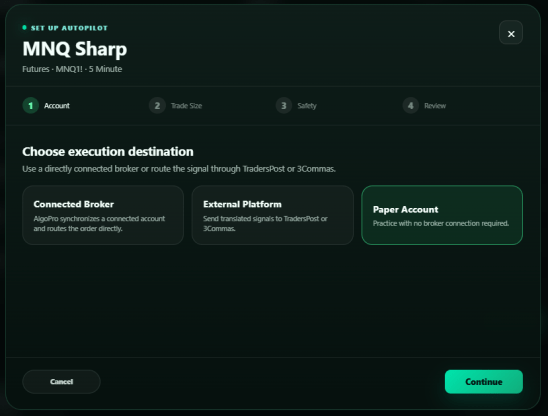Click the Cancel button
The image size is (548, 416).
62,382
